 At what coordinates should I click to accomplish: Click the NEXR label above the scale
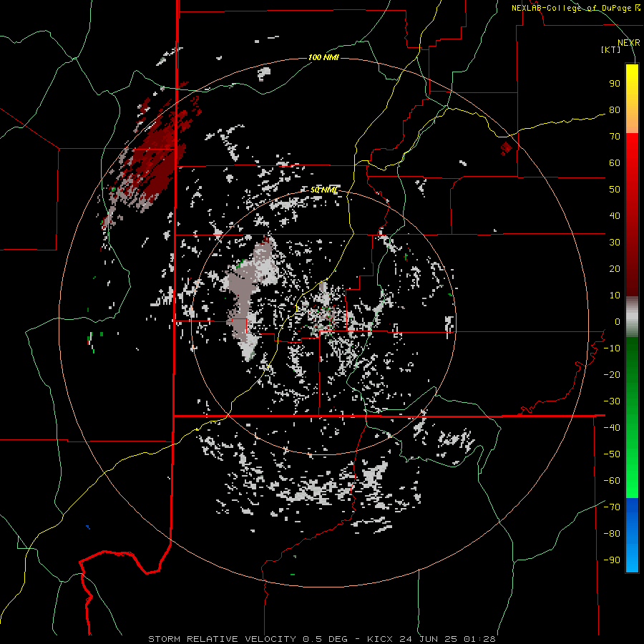tap(629, 43)
